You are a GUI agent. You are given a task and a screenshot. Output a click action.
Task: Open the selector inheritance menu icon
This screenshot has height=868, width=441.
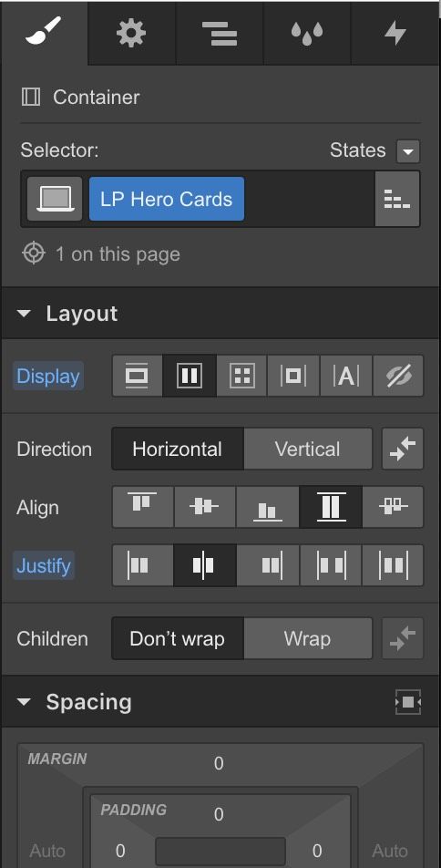click(x=397, y=199)
